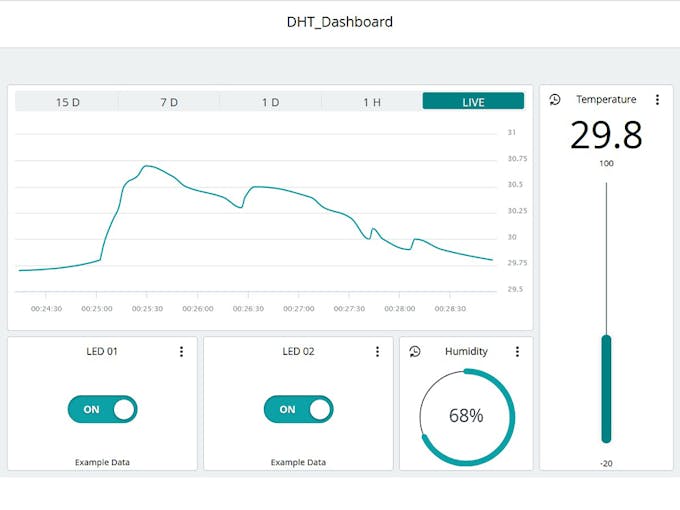680x510 pixels.
Task: Select the 7 D chart range
Action: coord(169,102)
